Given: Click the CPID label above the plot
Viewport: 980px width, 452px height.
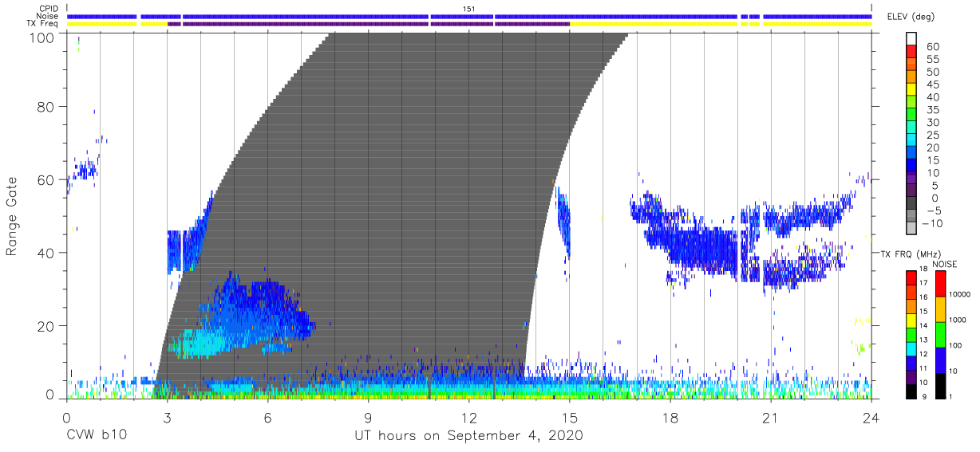Looking at the screenshot, I should (x=48, y=9).
